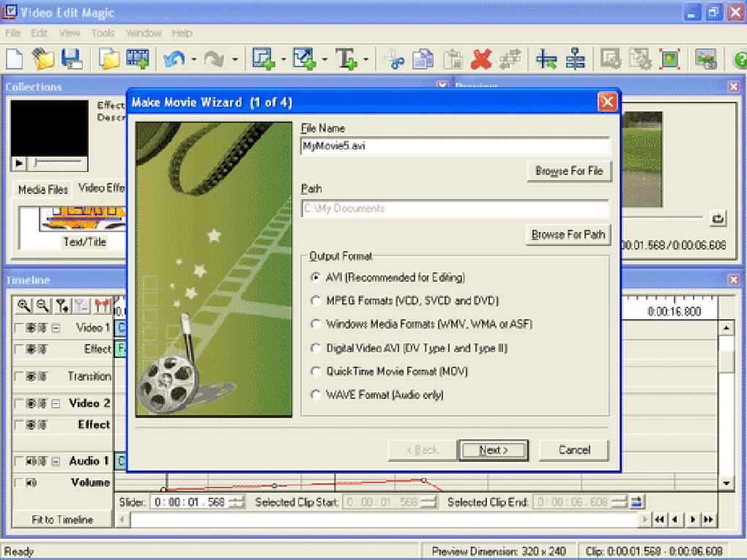Click the File Name input field
Image resolution: width=747 pixels, height=560 pixels.
point(455,146)
